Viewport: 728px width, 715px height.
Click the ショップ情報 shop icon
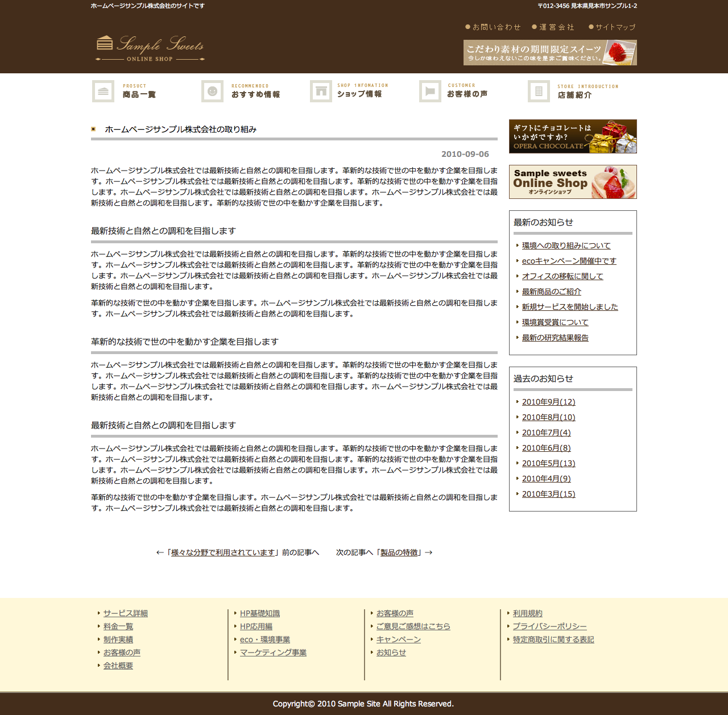pyautogui.click(x=321, y=92)
